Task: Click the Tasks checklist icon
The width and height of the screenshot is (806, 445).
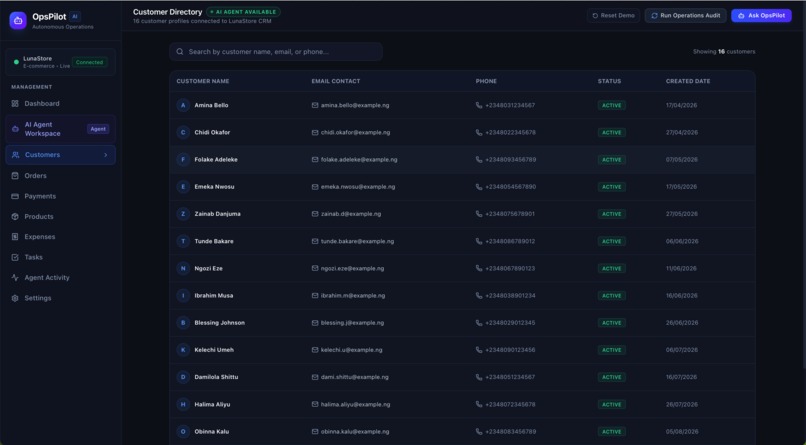Action: (15, 257)
